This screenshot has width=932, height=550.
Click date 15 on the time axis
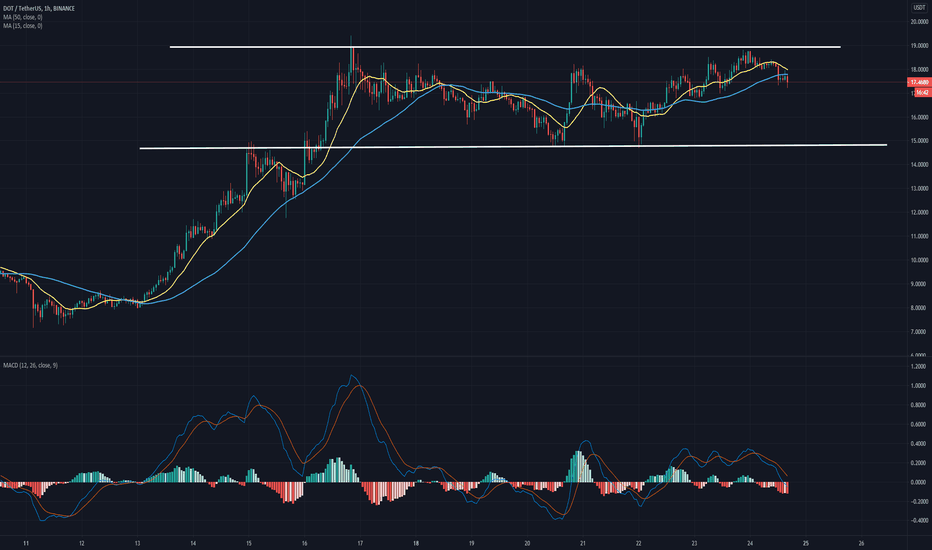click(248, 543)
